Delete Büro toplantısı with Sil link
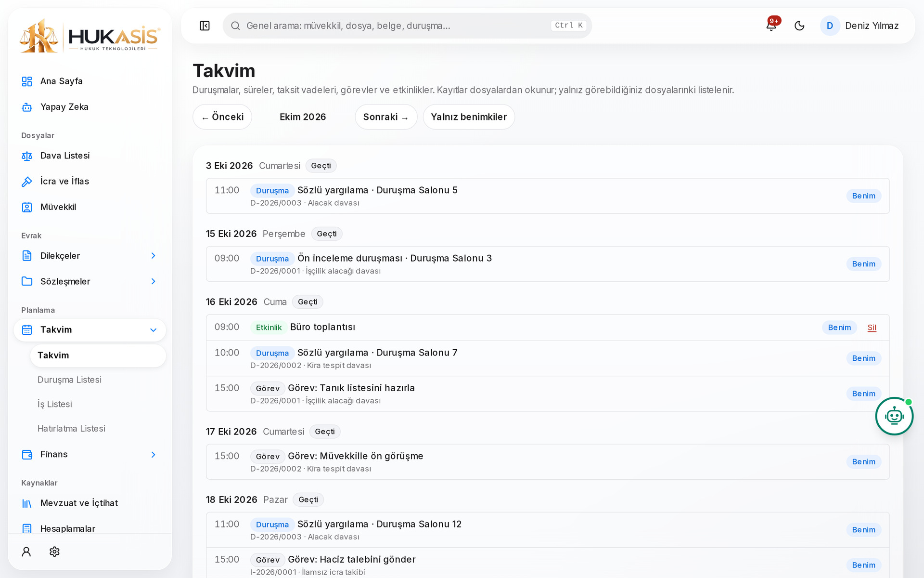 [872, 328]
